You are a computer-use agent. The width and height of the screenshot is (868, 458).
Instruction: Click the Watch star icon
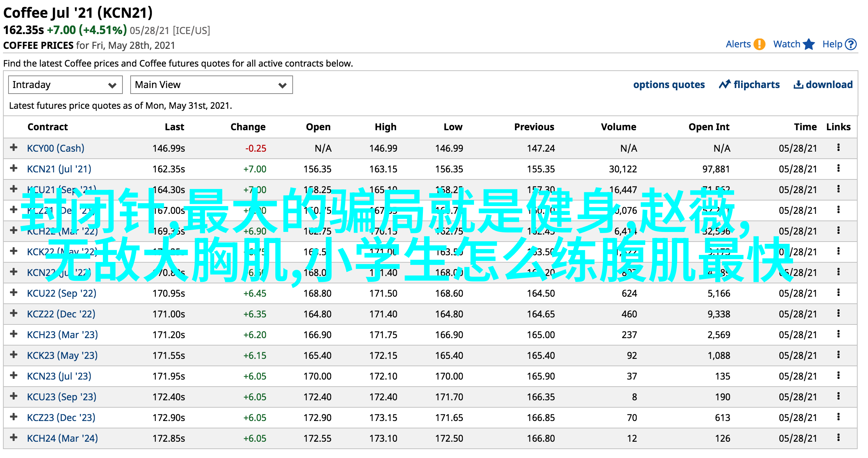coord(809,44)
